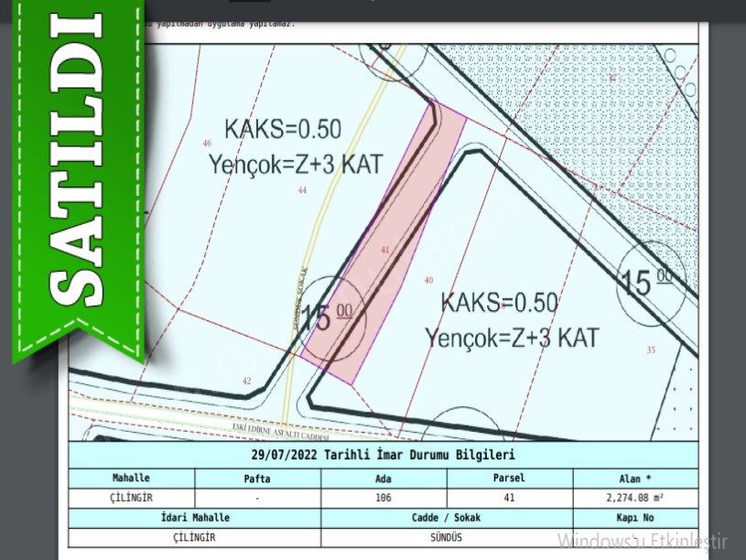
Task: Click the Kapı No header cell
Action: pyautogui.click(x=635, y=517)
